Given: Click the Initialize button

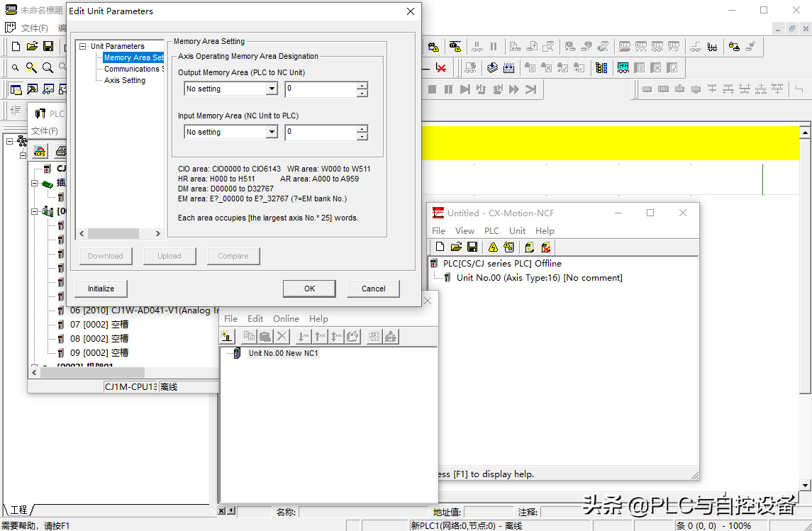Looking at the screenshot, I should [x=101, y=289].
